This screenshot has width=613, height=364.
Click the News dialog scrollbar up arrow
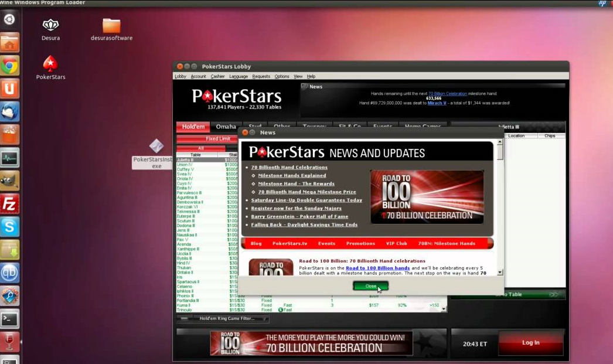coord(500,142)
